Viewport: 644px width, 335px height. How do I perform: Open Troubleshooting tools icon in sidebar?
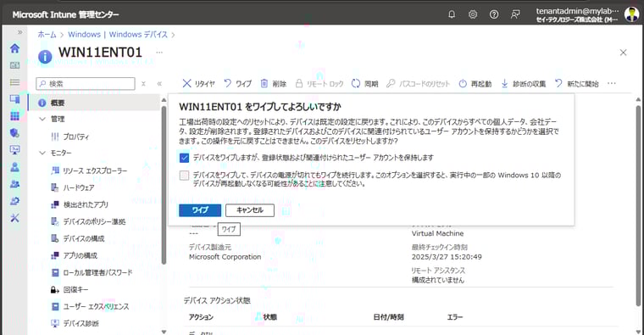pos(14,217)
